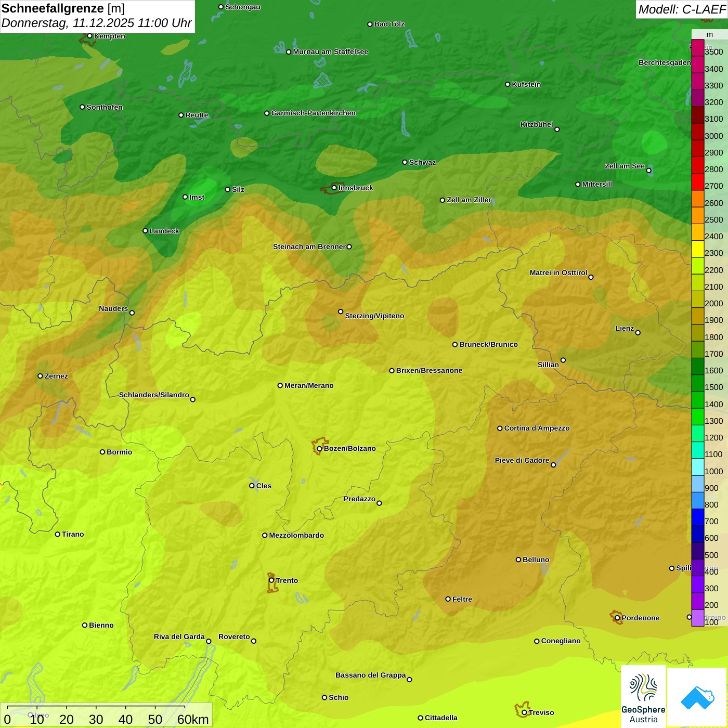Click the olive 1900 m legend swatch
The image size is (728, 728).
tap(698, 316)
